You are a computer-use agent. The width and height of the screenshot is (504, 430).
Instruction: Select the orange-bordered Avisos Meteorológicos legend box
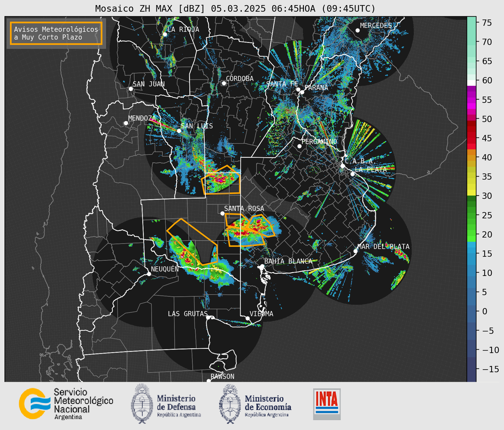pos(56,33)
